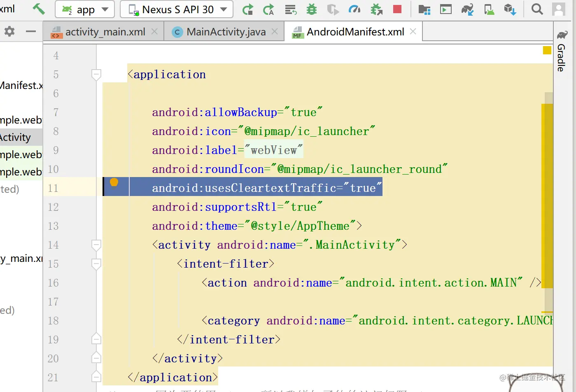Open the AVD Manager icon
This screenshot has height=392, width=576.
(x=489, y=9)
